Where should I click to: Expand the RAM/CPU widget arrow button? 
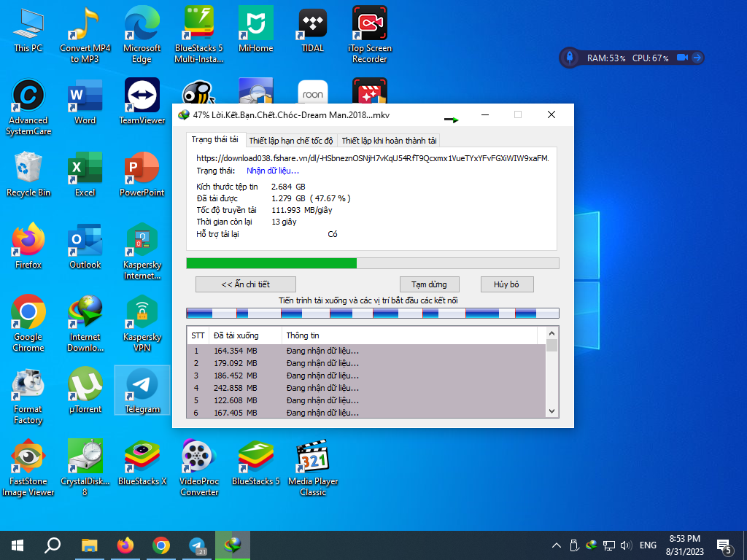[697, 58]
